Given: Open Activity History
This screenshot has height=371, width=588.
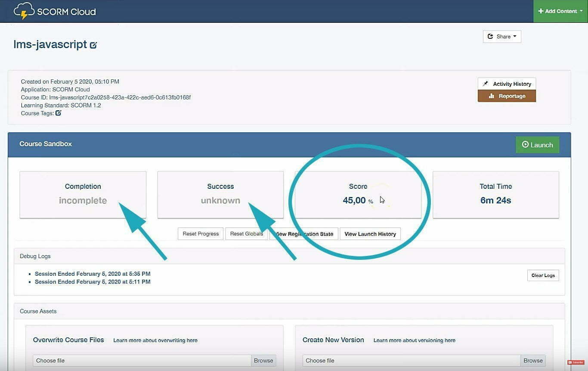Looking at the screenshot, I should click(507, 84).
